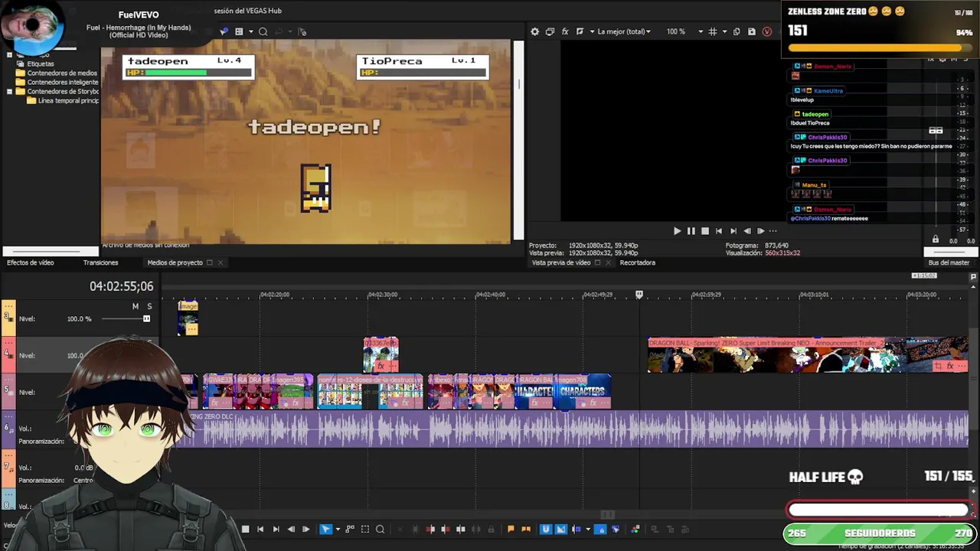This screenshot has height=551, width=980.
Task: Open the zoom dropdown arrow beside 100 %
Action: click(x=701, y=31)
